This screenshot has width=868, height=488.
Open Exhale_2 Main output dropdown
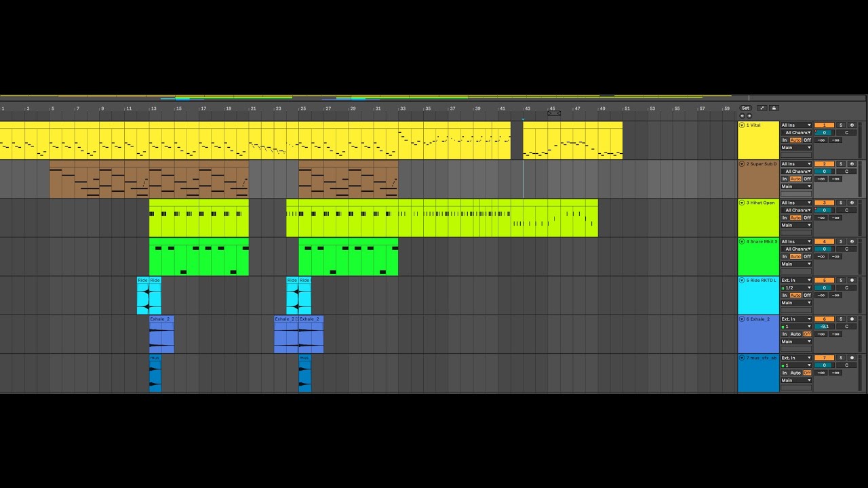pos(796,342)
